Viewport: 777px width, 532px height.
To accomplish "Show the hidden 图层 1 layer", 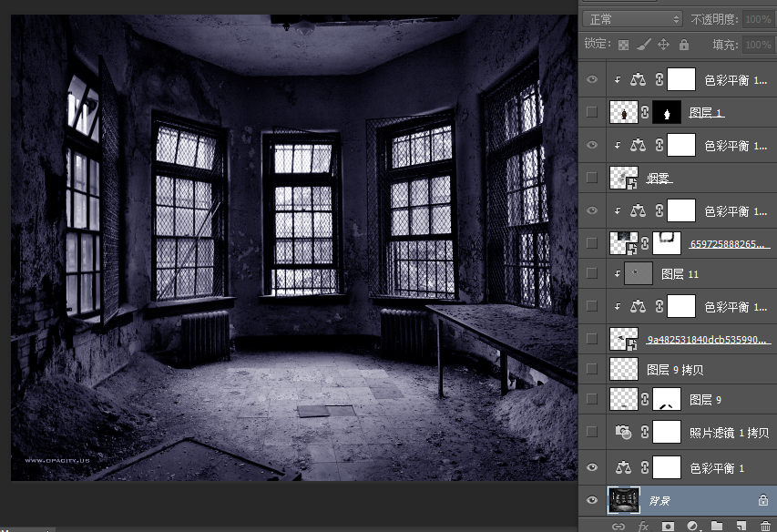I will (593, 112).
